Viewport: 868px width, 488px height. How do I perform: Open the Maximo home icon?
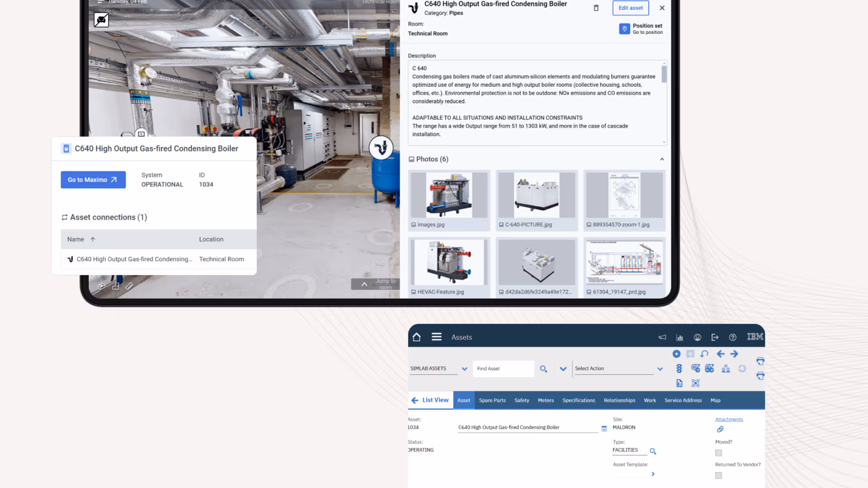pos(416,337)
